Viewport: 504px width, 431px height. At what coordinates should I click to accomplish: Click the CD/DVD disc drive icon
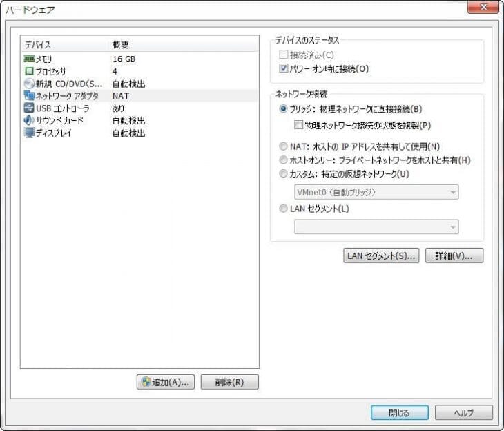pos(29,84)
